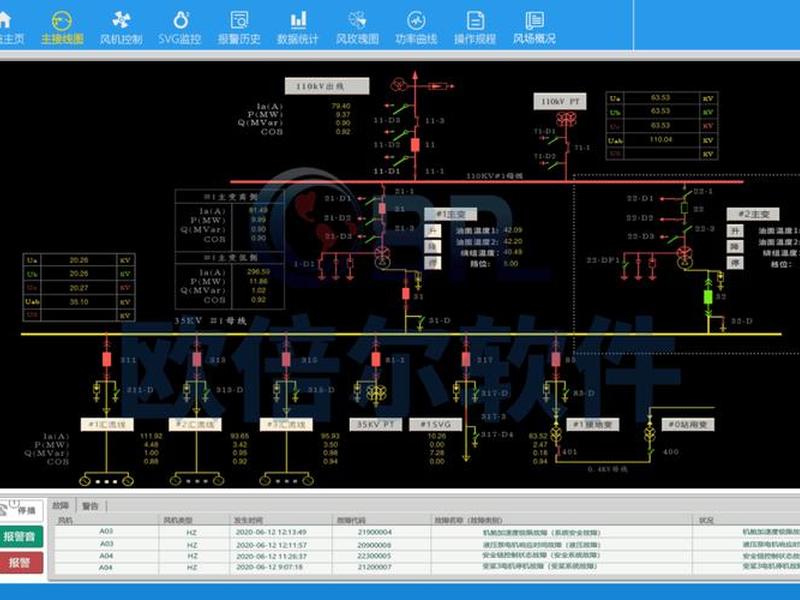Open the 操作规程 operating procedures page
This screenshot has width=800, height=600.
(475, 28)
